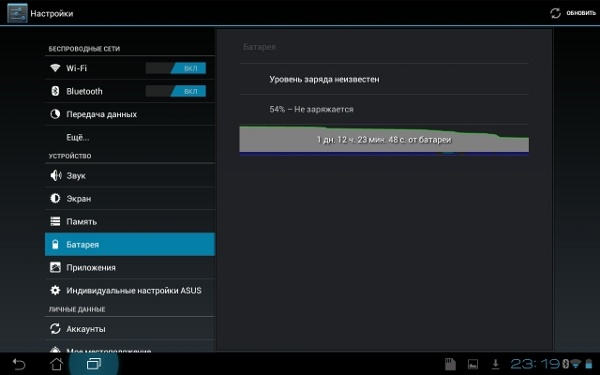Click the picture notification icon
Viewport: 600px width, 375px height.
pyautogui.click(x=473, y=364)
